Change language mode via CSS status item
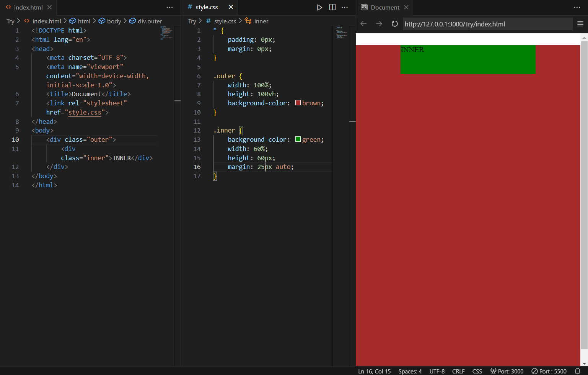Screen dimensions: 588x375 click(477, 371)
